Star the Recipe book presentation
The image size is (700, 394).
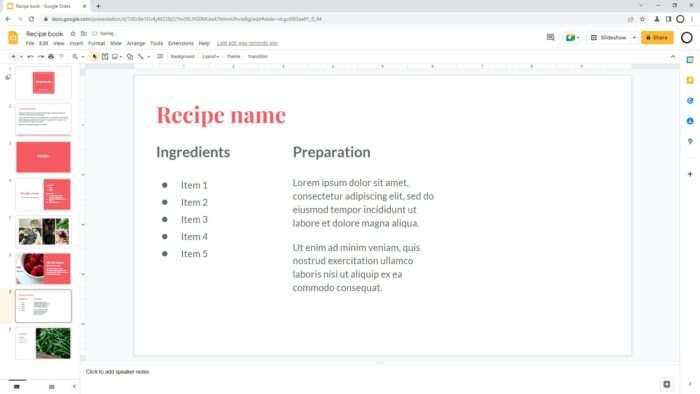73,34
